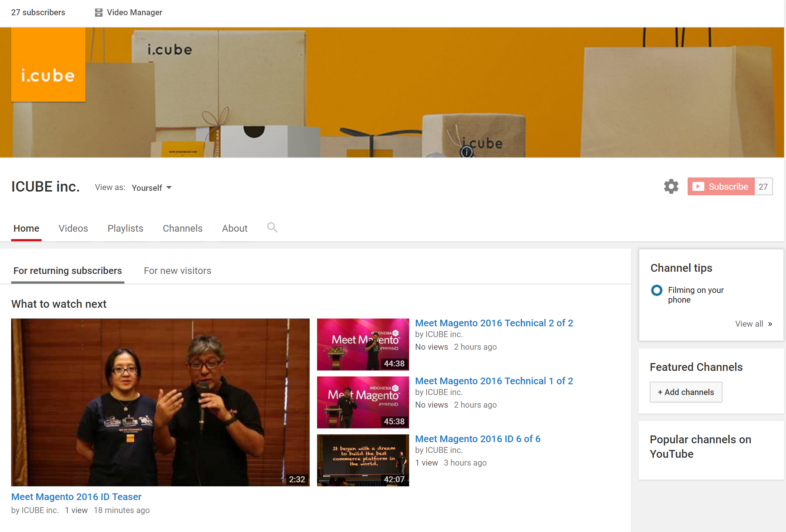Open Meet Magento 2016 ID Teaser title
This screenshot has width=786, height=532.
pos(76,497)
